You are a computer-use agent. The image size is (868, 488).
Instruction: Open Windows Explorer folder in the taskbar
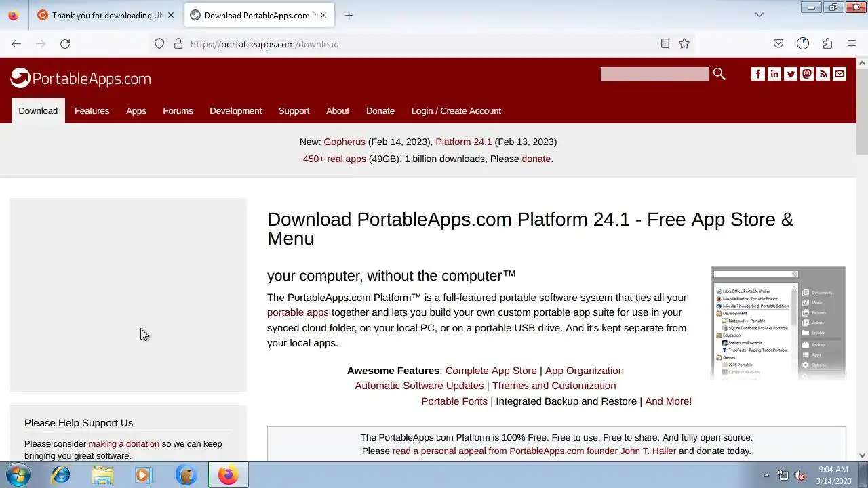(102, 474)
